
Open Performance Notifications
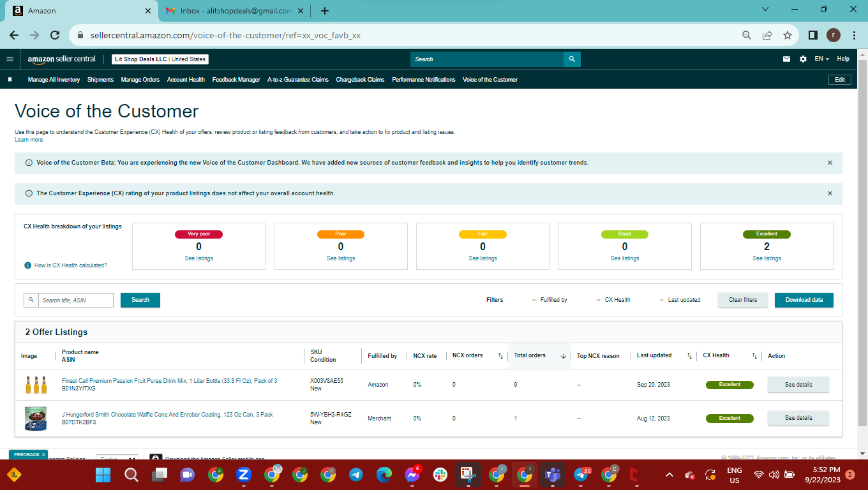(424, 80)
